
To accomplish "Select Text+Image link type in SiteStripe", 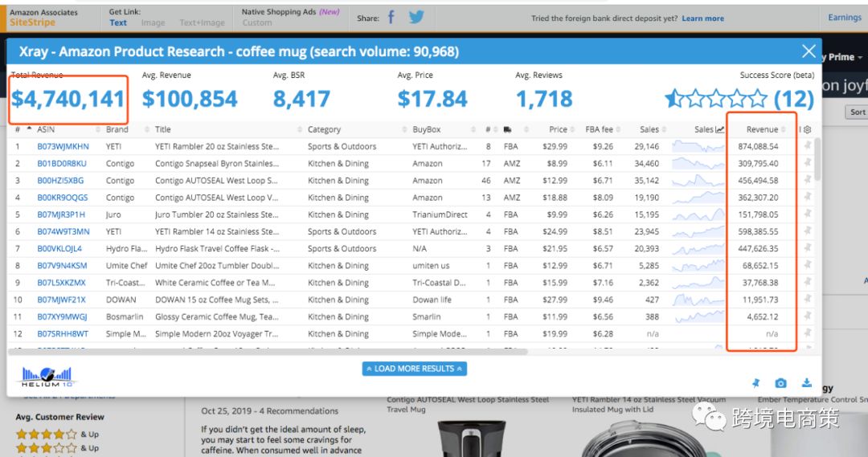I will click(x=202, y=22).
